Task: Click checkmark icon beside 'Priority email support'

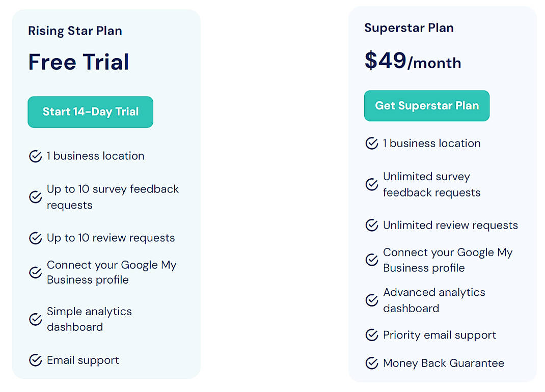Action: tap(372, 335)
